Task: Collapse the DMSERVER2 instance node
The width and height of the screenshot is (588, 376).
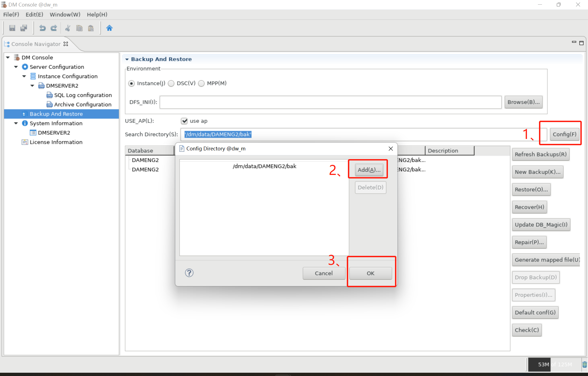Action: coord(32,86)
